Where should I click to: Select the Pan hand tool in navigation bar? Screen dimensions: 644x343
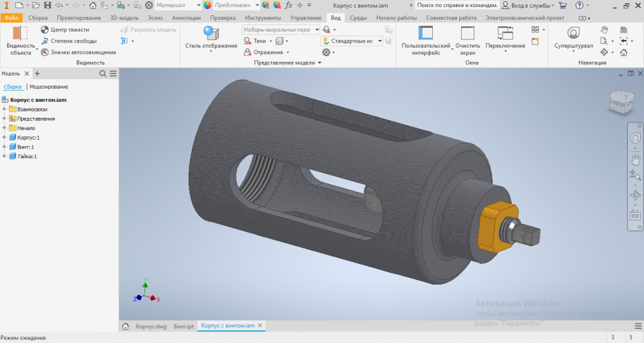click(x=635, y=159)
